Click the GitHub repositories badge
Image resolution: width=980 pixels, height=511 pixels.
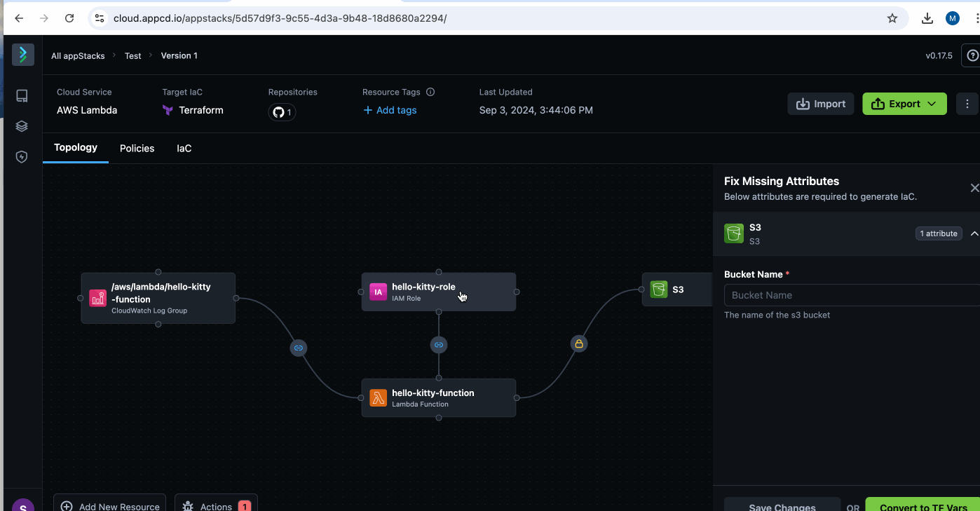tap(282, 112)
